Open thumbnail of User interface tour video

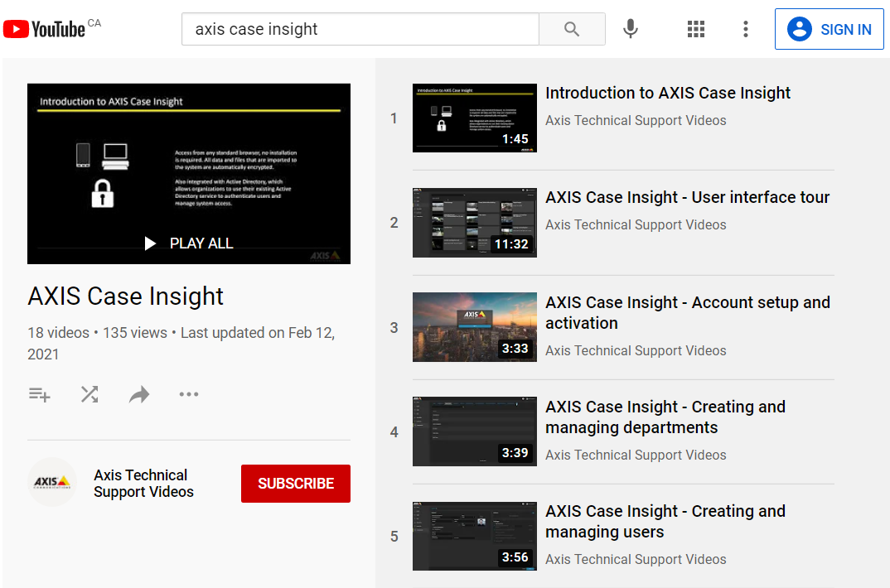point(475,222)
